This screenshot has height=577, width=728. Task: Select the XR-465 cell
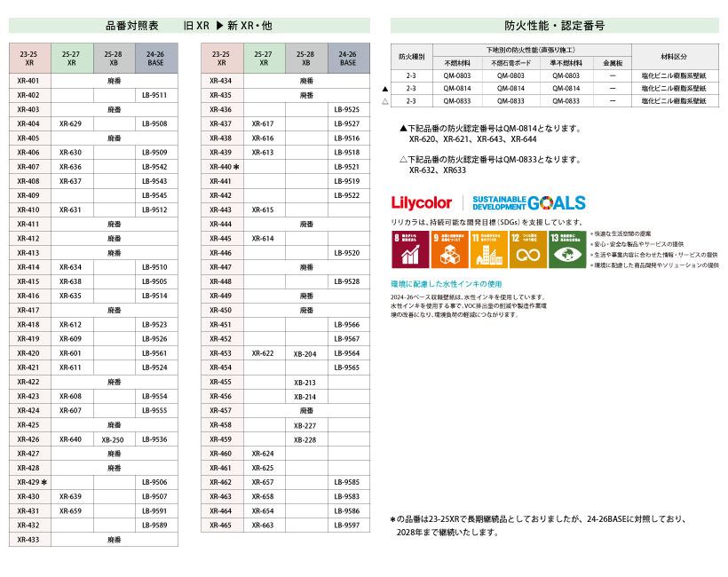220,526
